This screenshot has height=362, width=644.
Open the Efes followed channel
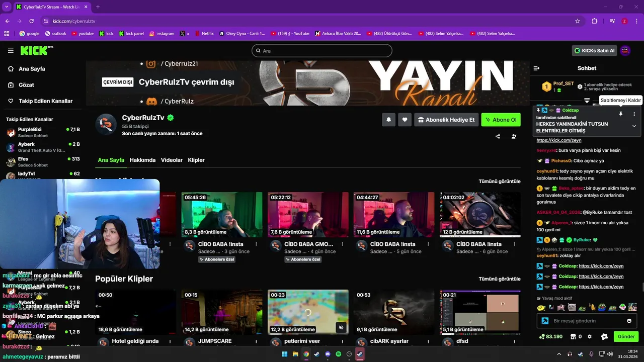pyautogui.click(x=43, y=162)
